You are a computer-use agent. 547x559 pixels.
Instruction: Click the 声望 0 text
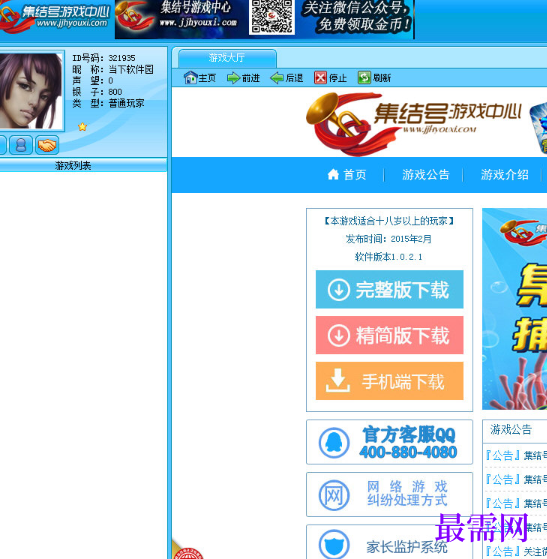93,81
